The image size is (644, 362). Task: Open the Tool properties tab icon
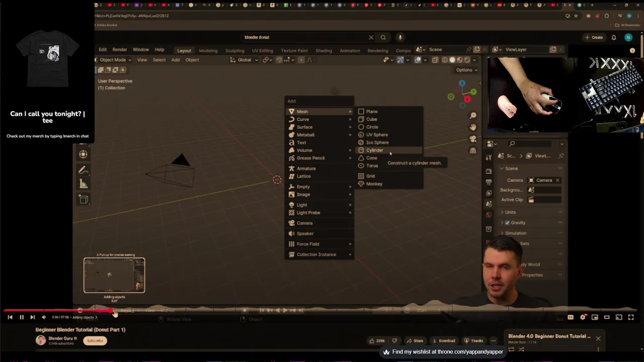[x=489, y=156]
